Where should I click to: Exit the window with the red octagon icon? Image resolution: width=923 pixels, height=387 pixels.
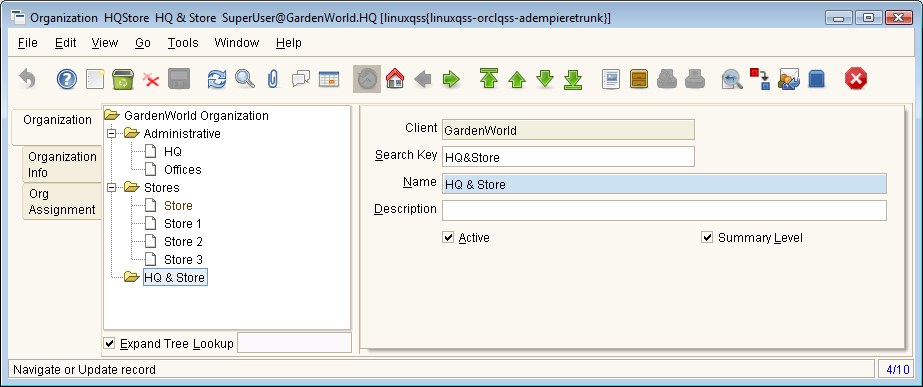[856, 78]
